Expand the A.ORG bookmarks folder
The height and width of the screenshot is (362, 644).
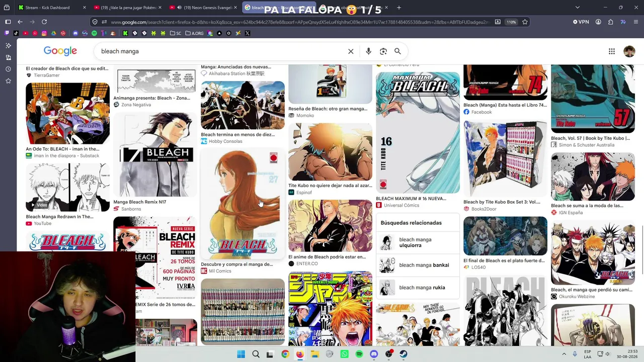(x=195, y=33)
